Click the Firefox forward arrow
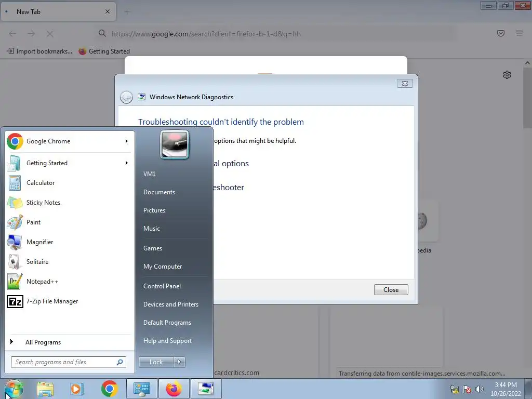The height and width of the screenshot is (399, 532). coord(31,34)
